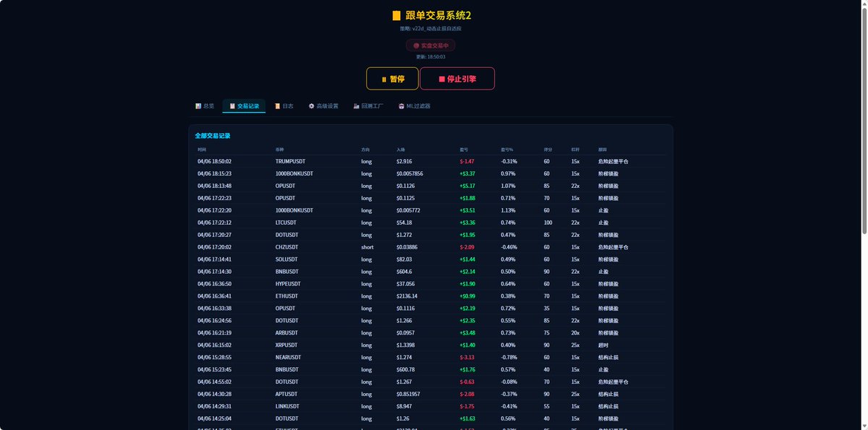This screenshot has width=868, height=430.
Task: Click the +$1.88 profit value
Action: coord(467,198)
